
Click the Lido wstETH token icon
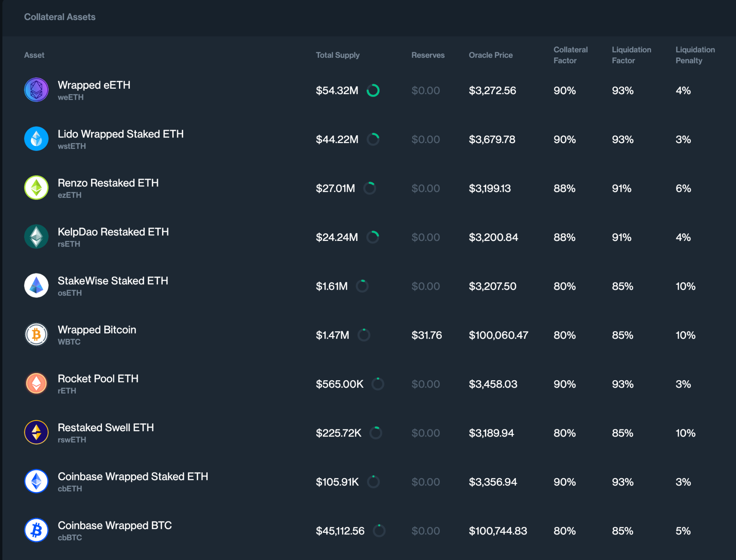click(x=36, y=139)
